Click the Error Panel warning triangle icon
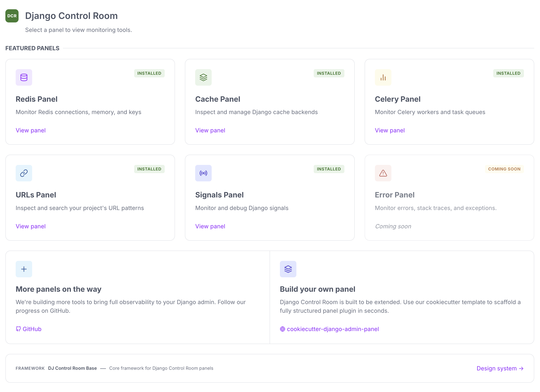Viewport: 540px width, 392px height. point(383,173)
